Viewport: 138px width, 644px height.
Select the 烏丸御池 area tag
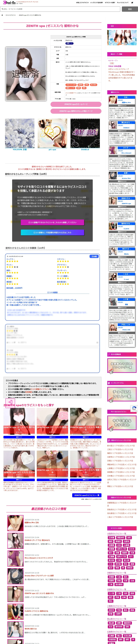pyautogui.click(x=119, y=585)
